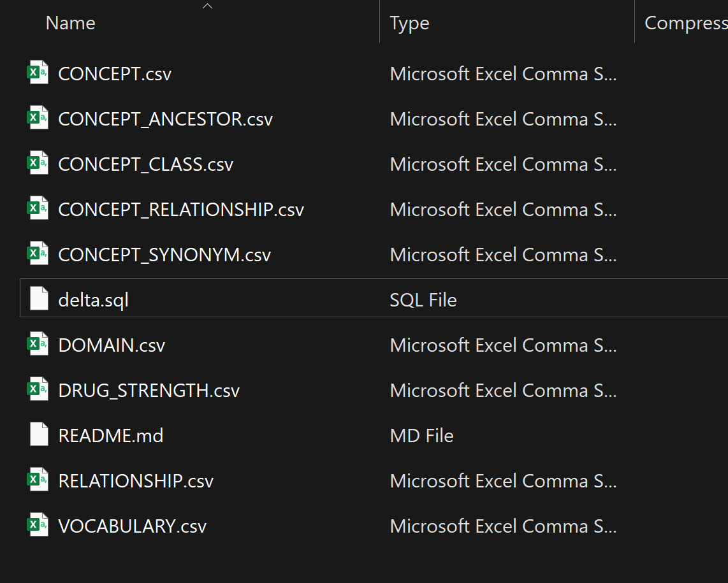
Task: Select the CONCEPT_RELATIONSHIP.csv file icon
Action: (x=38, y=208)
